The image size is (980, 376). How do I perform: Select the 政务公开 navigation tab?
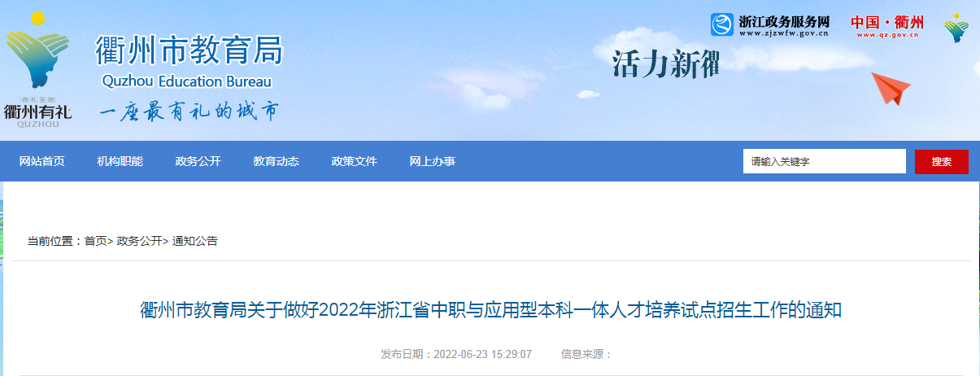pyautogui.click(x=198, y=162)
